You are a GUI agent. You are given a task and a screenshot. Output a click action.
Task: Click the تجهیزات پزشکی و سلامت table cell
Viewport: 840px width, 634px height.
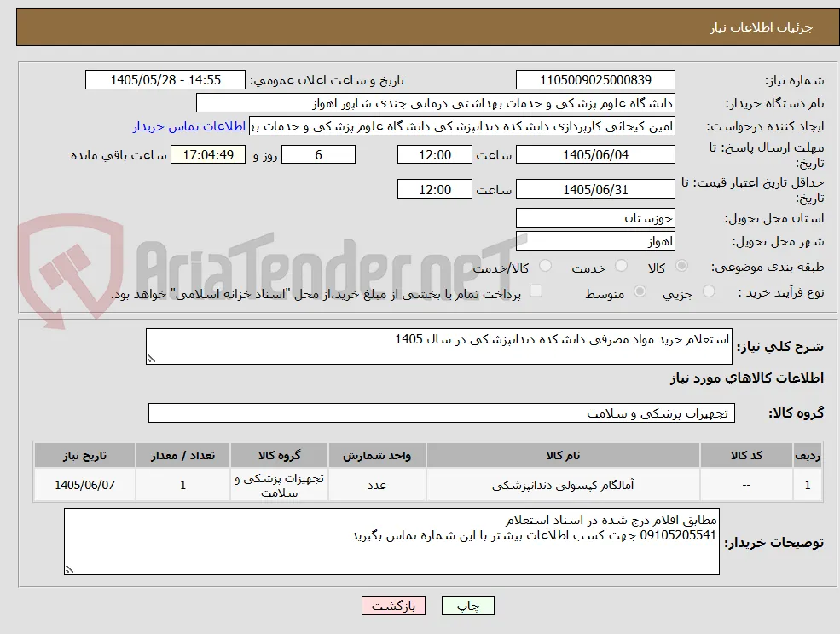(279, 485)
